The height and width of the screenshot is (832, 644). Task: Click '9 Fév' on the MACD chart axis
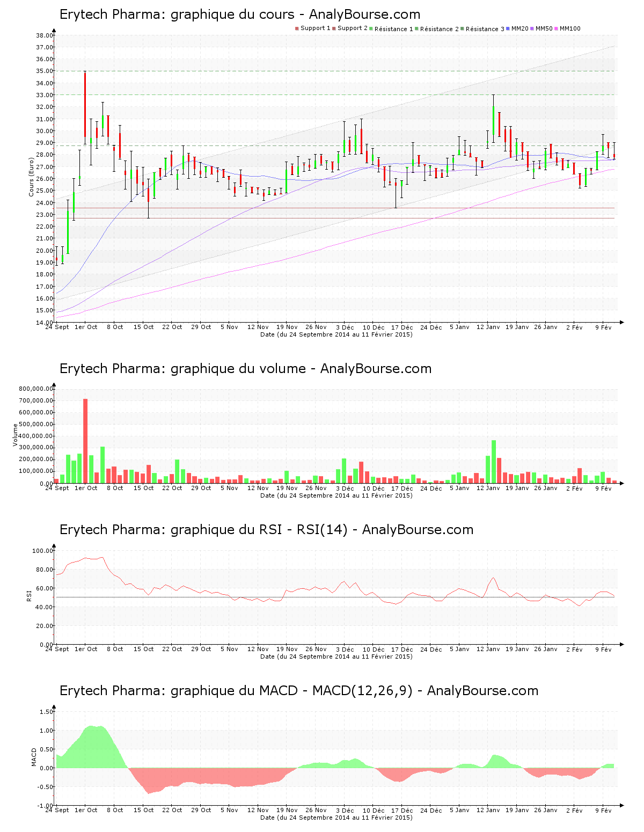tap(604, 810)
